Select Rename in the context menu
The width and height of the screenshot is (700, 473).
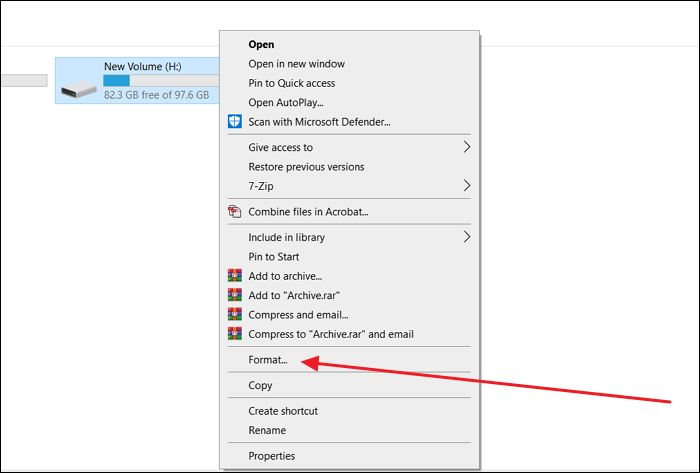coord(267,430)
